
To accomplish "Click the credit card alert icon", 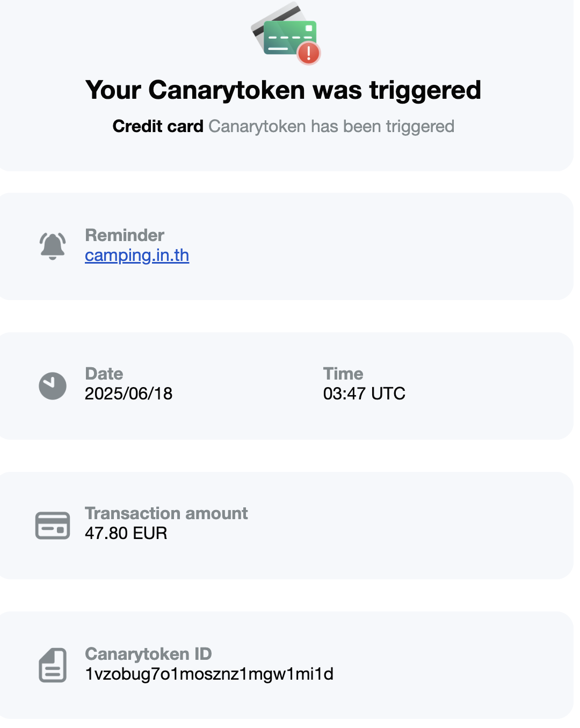I will point(285,34).
